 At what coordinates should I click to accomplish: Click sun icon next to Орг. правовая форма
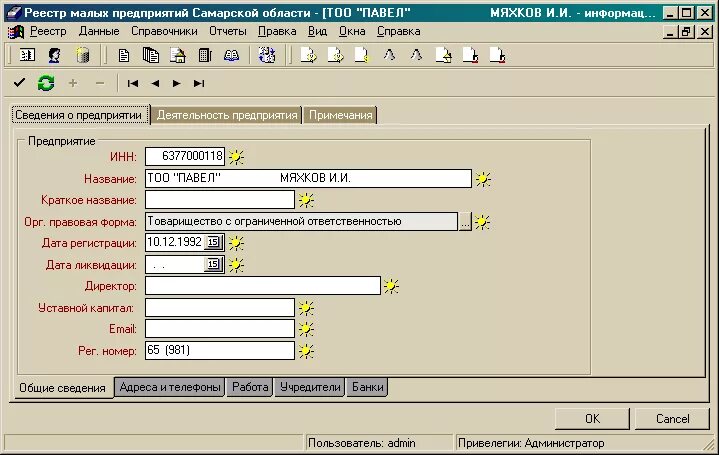482,222
